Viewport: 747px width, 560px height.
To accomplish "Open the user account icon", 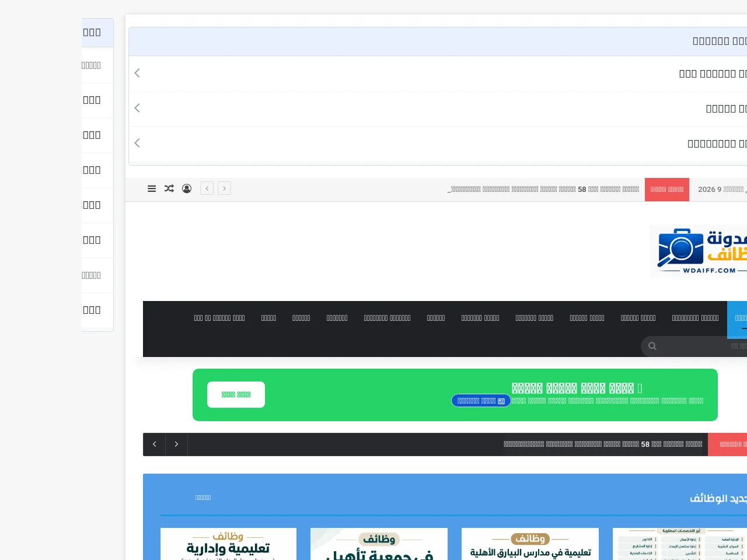I will [187, 188].
